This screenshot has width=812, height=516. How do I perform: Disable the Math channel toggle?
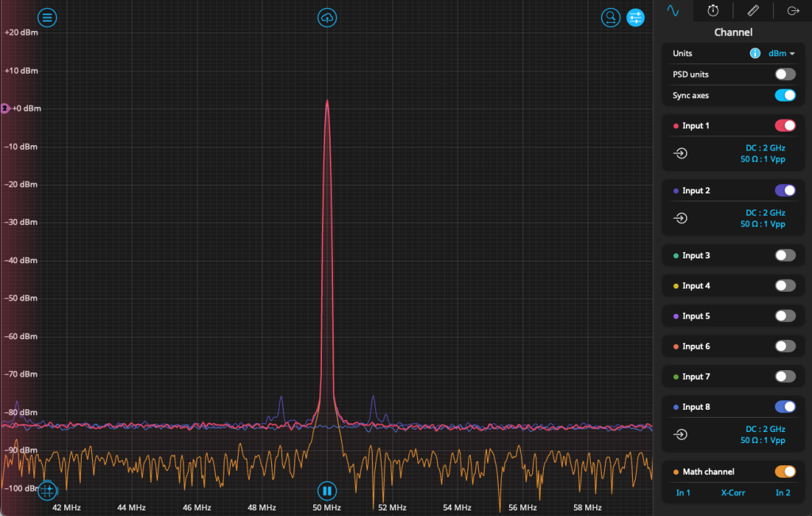coord(784,472)
